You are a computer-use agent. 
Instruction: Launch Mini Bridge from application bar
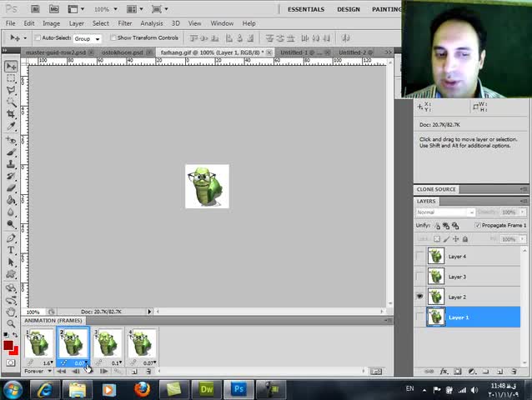54,9
